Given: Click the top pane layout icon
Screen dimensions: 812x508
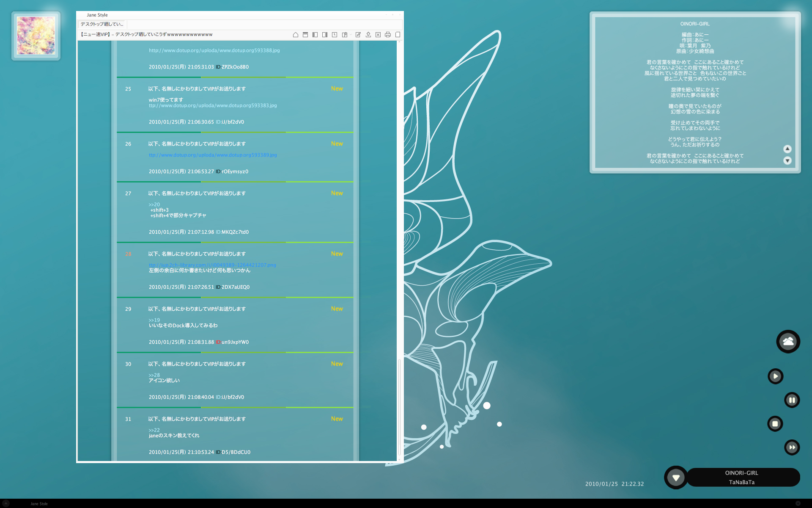Looking at the screenshot, I should 305,35.
